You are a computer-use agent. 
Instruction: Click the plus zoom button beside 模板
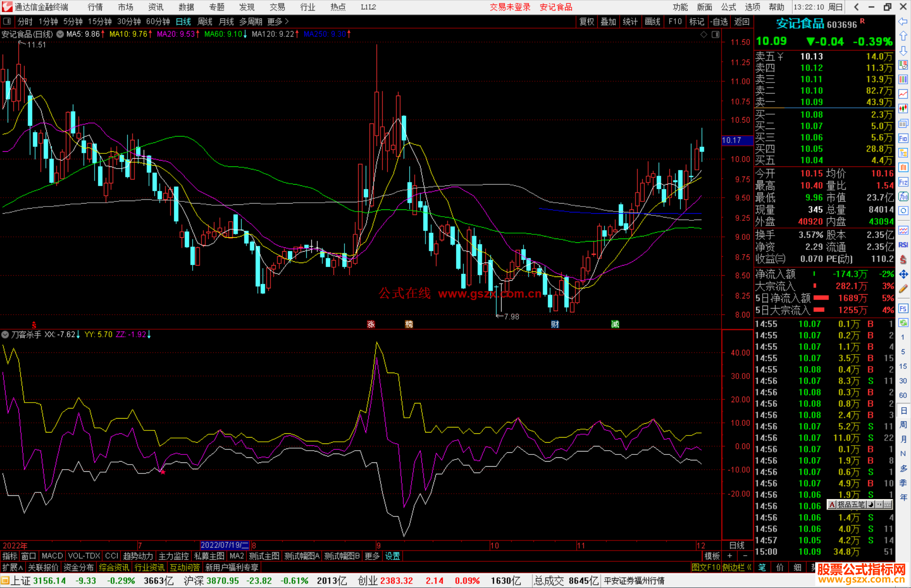[x=730, y=556]
